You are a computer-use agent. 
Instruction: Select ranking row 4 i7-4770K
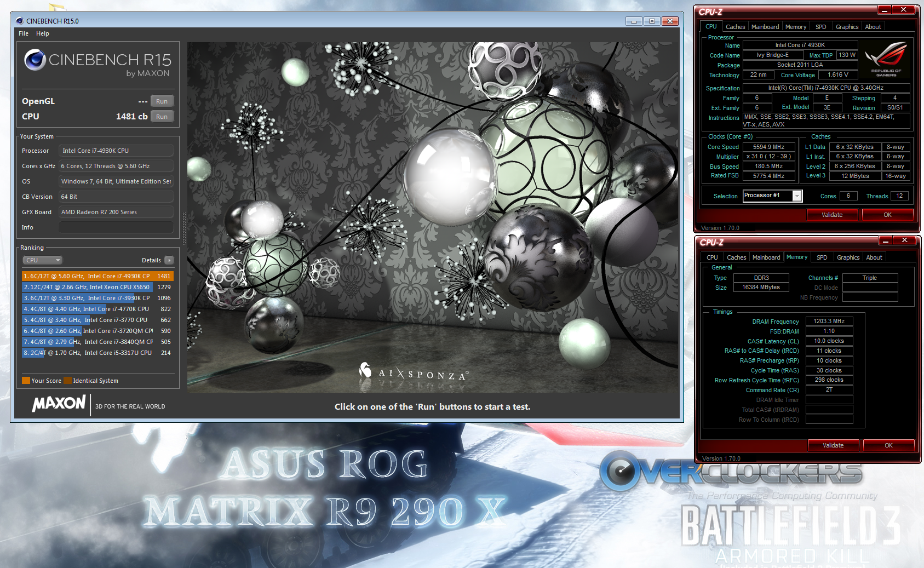tap(97, 309)
